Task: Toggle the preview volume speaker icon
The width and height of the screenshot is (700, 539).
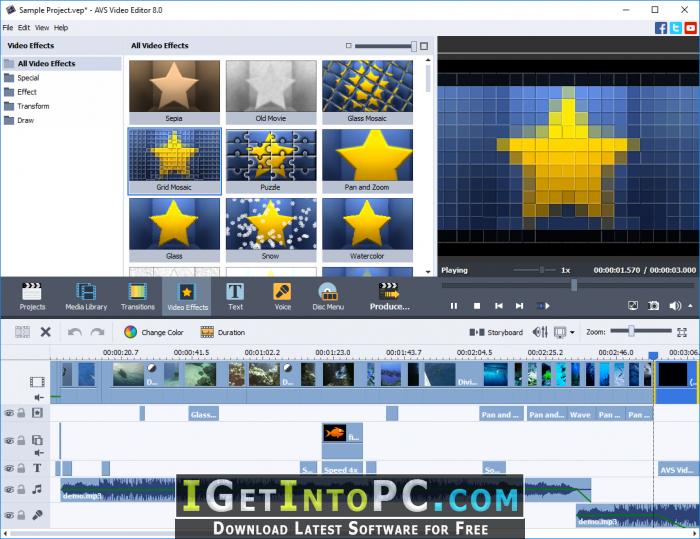Action: (675, 306)
